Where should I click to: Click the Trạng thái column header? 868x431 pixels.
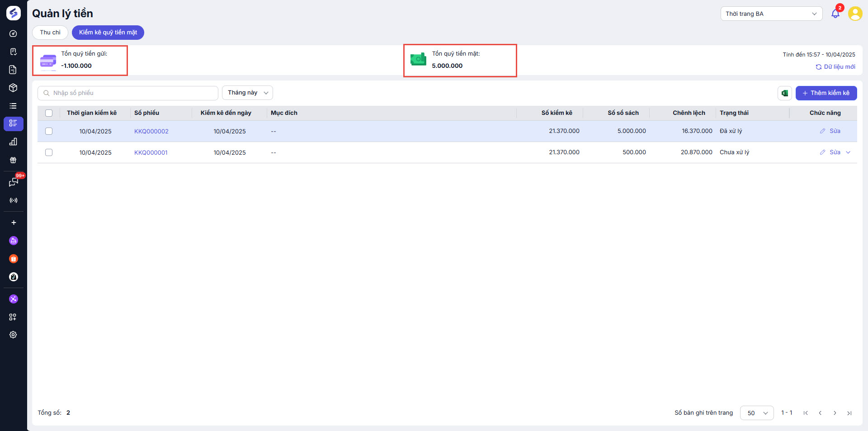(734, 113)
